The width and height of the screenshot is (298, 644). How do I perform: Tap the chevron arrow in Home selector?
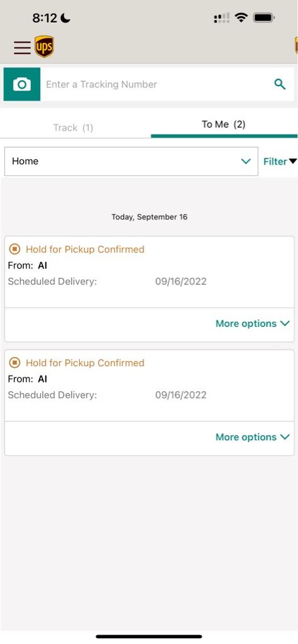246,162
